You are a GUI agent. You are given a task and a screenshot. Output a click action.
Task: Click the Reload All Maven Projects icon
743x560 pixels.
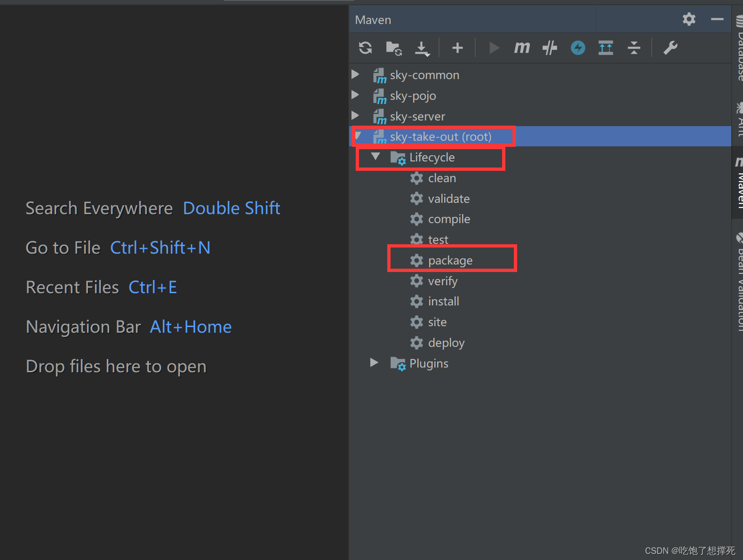point(366,48)
